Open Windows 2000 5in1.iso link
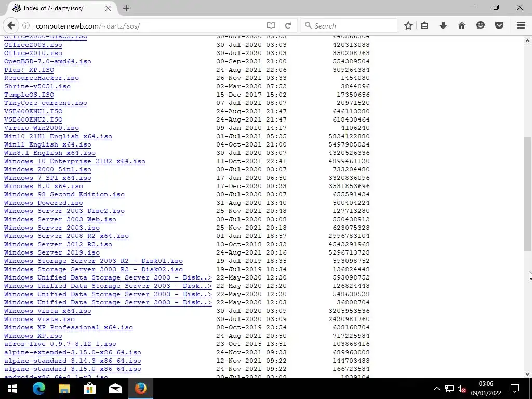532x399 pixels. (48, 170)
